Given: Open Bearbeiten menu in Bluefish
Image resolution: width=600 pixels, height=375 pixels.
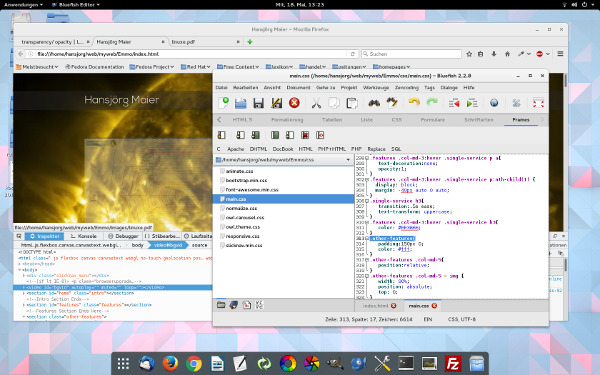Looking at the screenshot, I should click(246, 88).
